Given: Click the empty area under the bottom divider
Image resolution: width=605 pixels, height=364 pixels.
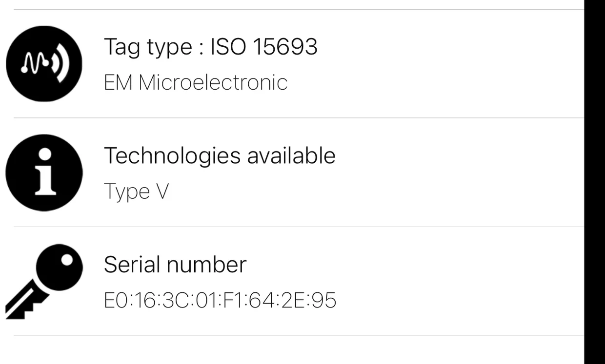Looking at the screenshot, I should (x=298, y=351).
